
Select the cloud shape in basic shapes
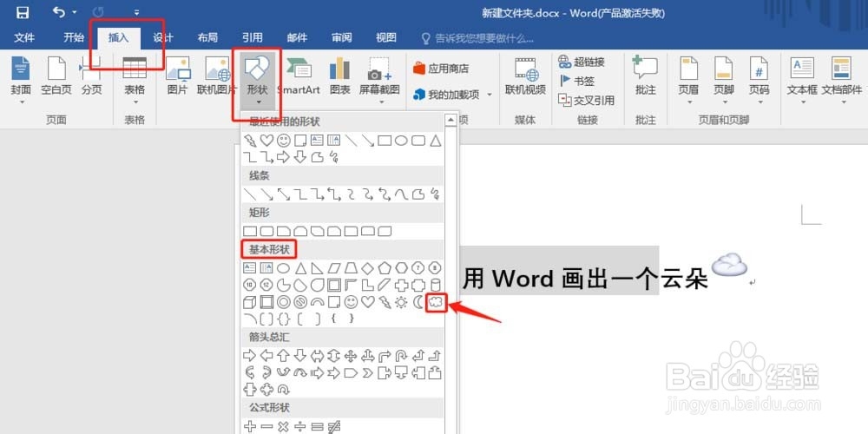coord(437,303)
